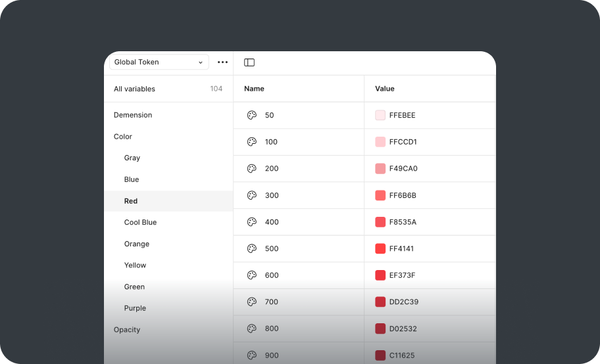Select the Green color group
This screenshot has height=364, width=600.
click(x=134, y=286)
